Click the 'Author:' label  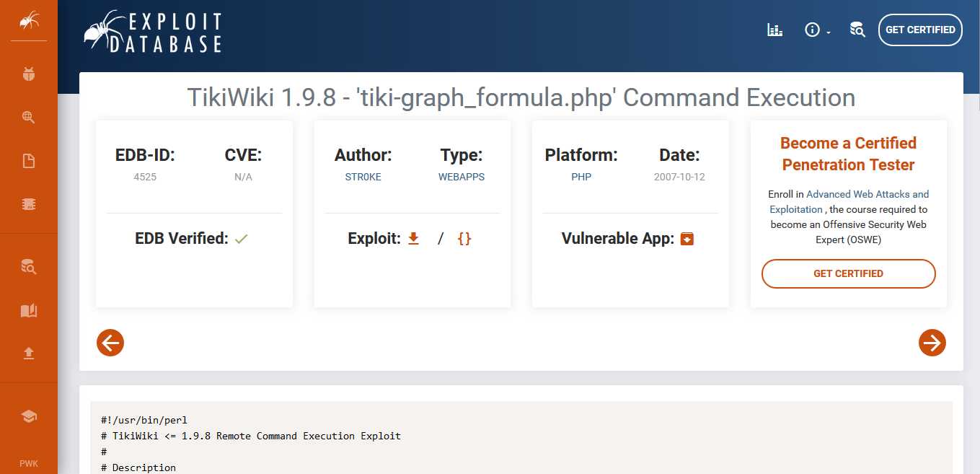(363, 155)
